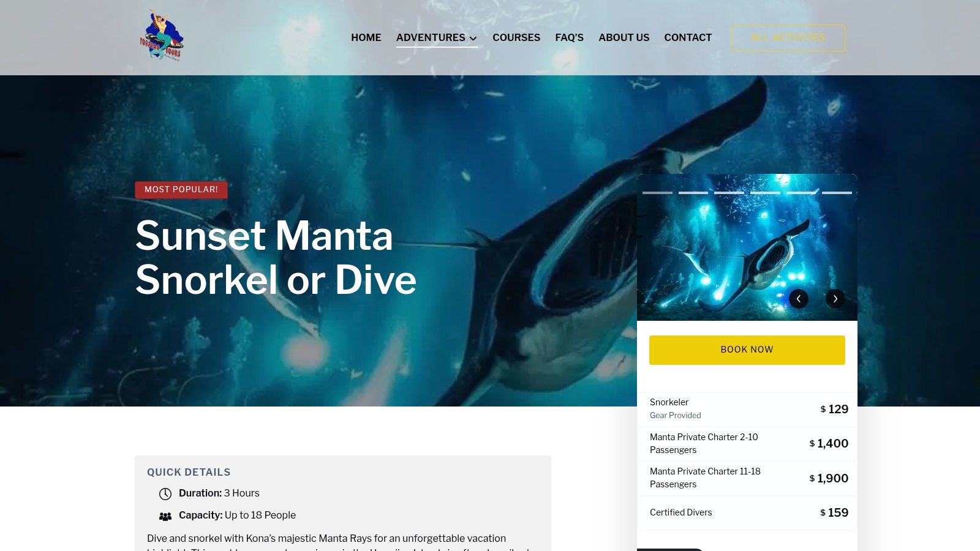Click the yellow Book Now button
The image size is (980, 551).
(x=747, y=350)
